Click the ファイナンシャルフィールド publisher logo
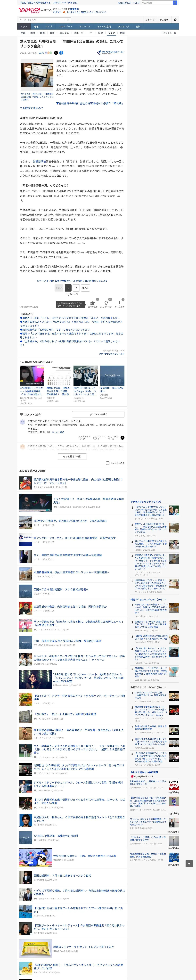The height and width of the screenshot is (980, 196). pos(110,52)
